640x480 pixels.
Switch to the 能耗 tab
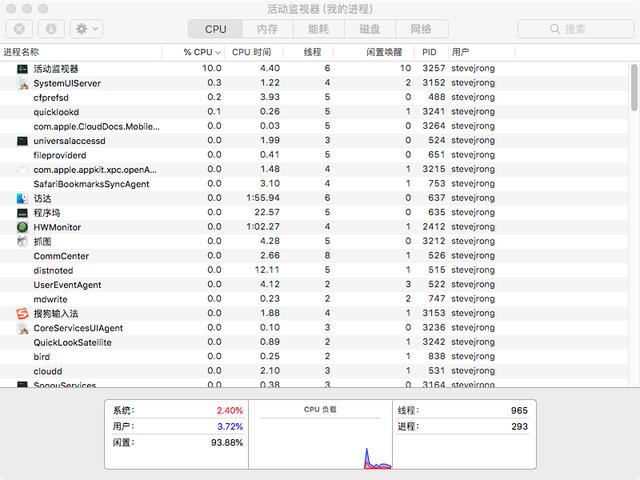click(318, 29)
